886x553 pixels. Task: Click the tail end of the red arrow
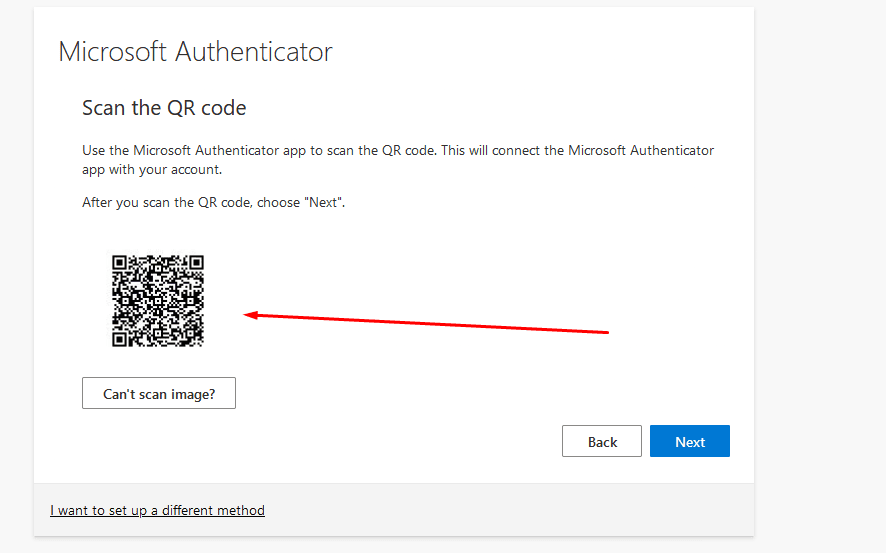click(x=606, y=332)
